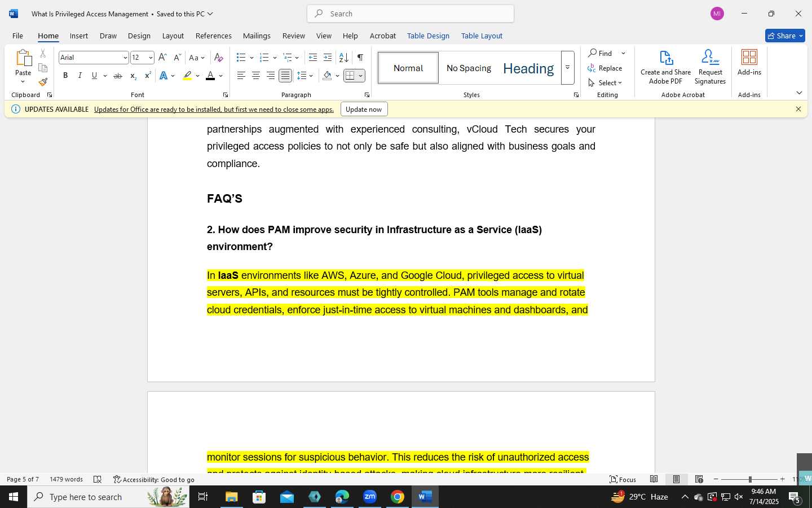812x508 pixels.
Task: Switch to the Layout tab
Action: pos(173,36)
